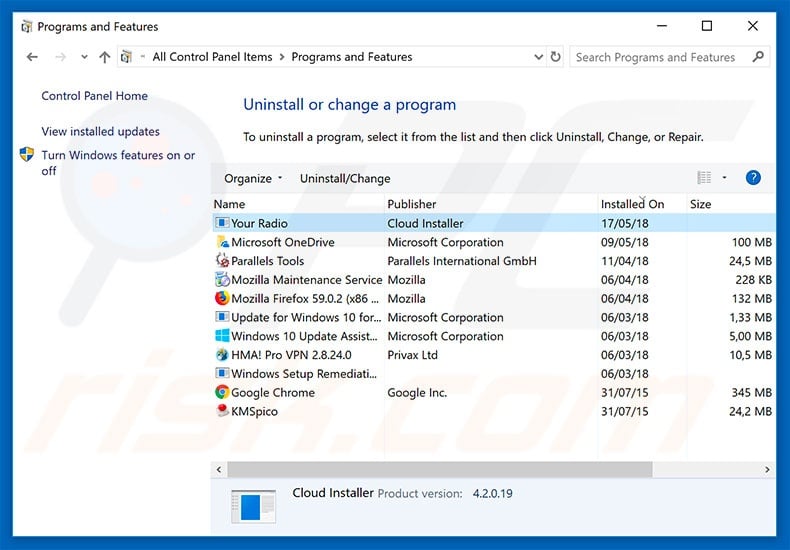This screenshot has height=550, width=790.
Task: Select the Mozilla Firefox icon
Action: tap(222, 298)
